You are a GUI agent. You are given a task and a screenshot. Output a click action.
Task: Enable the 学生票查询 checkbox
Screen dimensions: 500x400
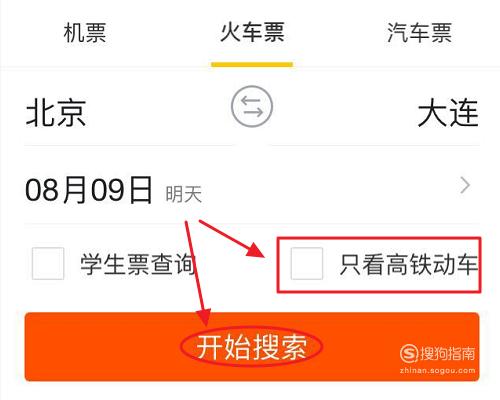[48, 263]
